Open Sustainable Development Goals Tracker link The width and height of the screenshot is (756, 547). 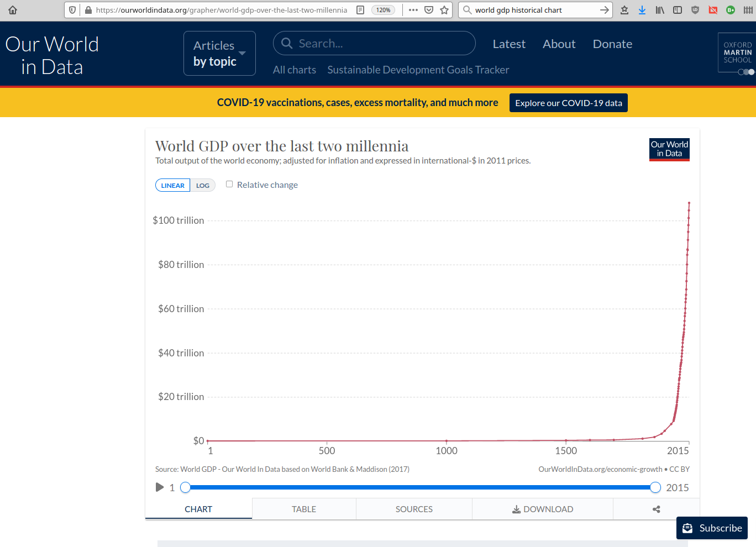[418, 70]
